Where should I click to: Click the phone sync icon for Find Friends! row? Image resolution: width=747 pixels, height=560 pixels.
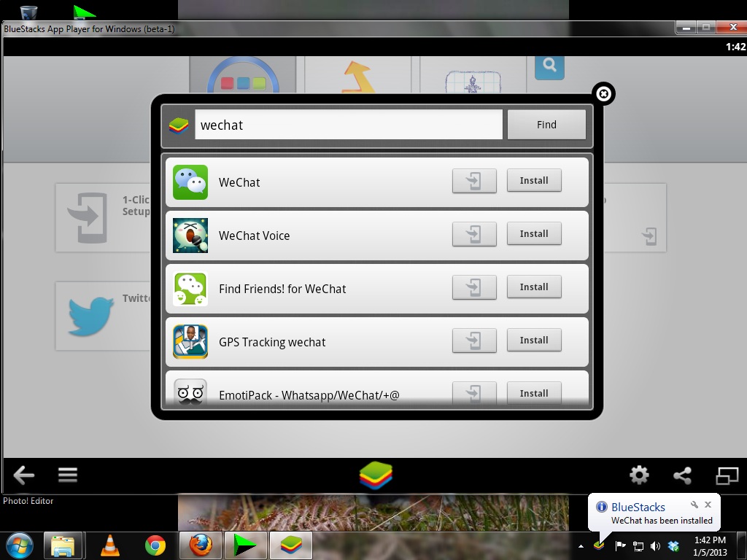tap(474, 287)
